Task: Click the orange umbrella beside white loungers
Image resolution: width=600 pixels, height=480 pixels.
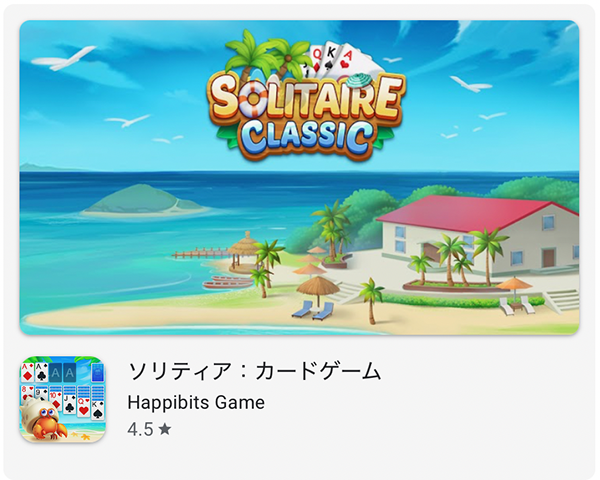Action: click(x=515, y=289)
